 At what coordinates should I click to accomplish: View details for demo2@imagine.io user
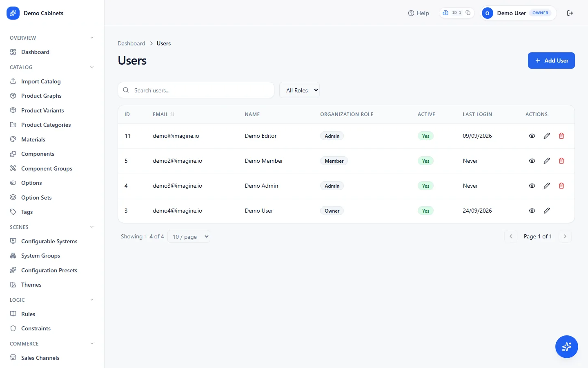532,161
